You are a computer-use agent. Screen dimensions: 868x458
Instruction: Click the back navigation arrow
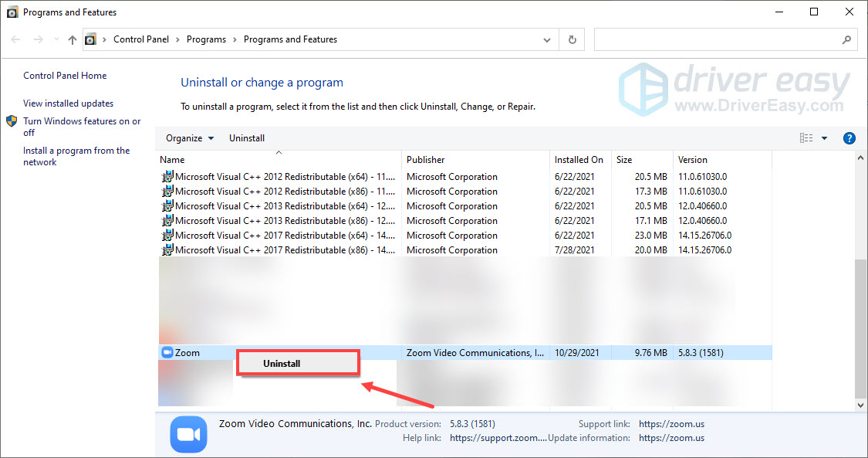[x=15, y=39]
